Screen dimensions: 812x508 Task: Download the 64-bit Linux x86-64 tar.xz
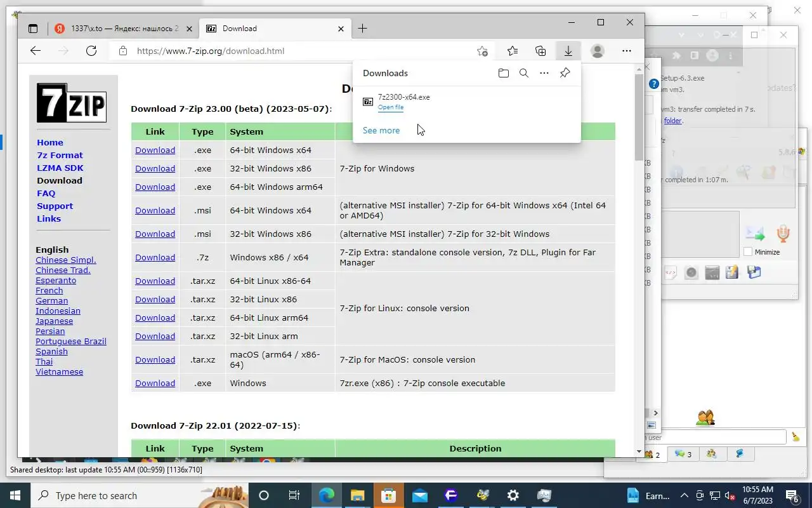click(x=155, y=281)
